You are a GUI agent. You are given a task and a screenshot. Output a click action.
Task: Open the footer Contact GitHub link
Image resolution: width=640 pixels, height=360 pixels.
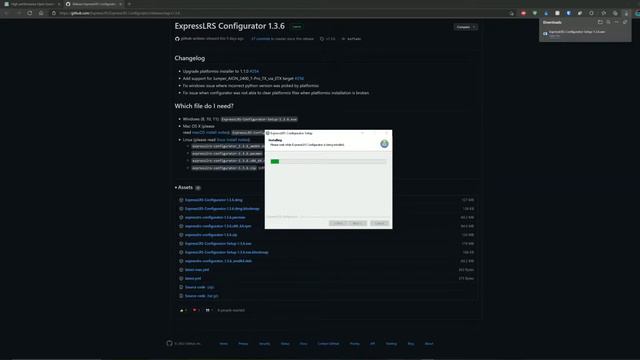(x=328, y=344)
